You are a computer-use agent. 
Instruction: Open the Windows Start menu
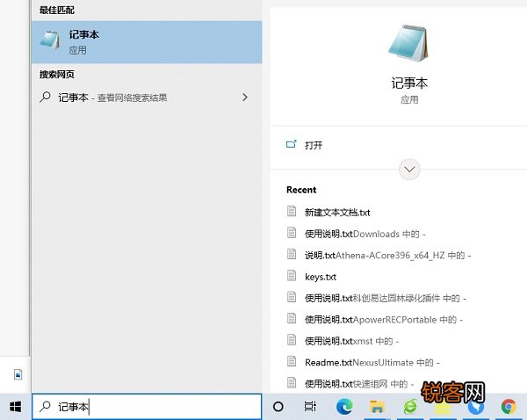15,407
